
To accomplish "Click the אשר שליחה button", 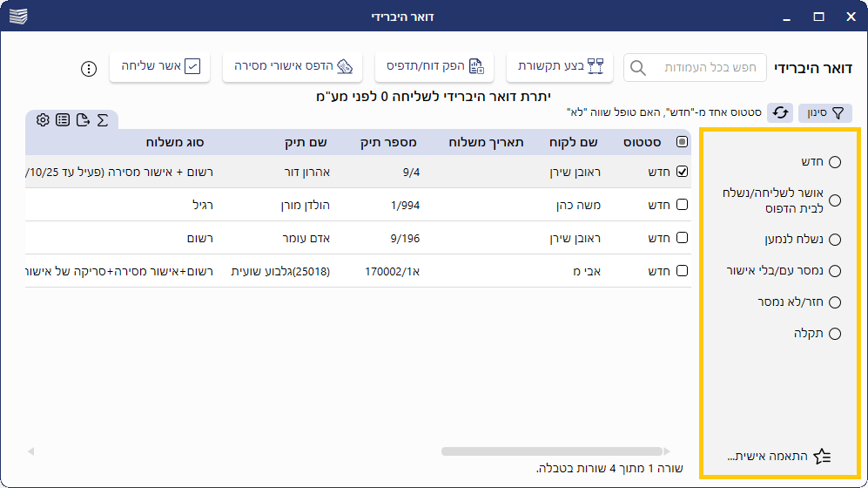I will pos(160,66).
